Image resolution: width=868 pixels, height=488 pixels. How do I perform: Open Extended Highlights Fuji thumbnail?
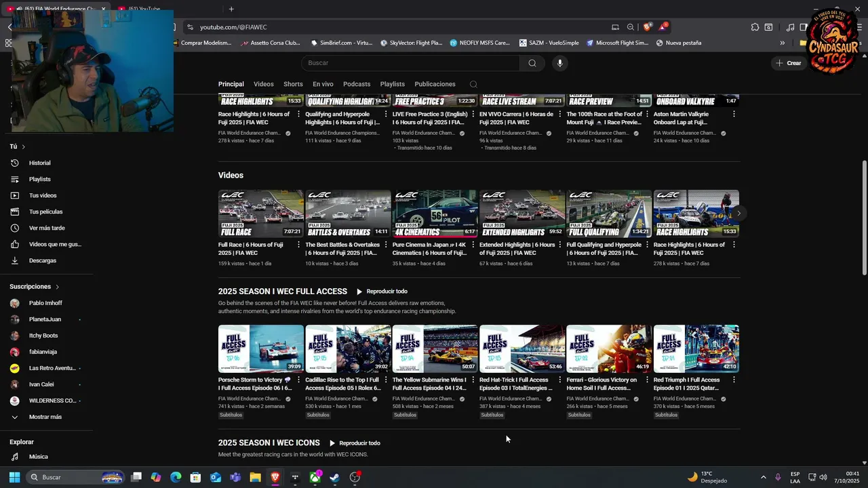click(522, 213)
